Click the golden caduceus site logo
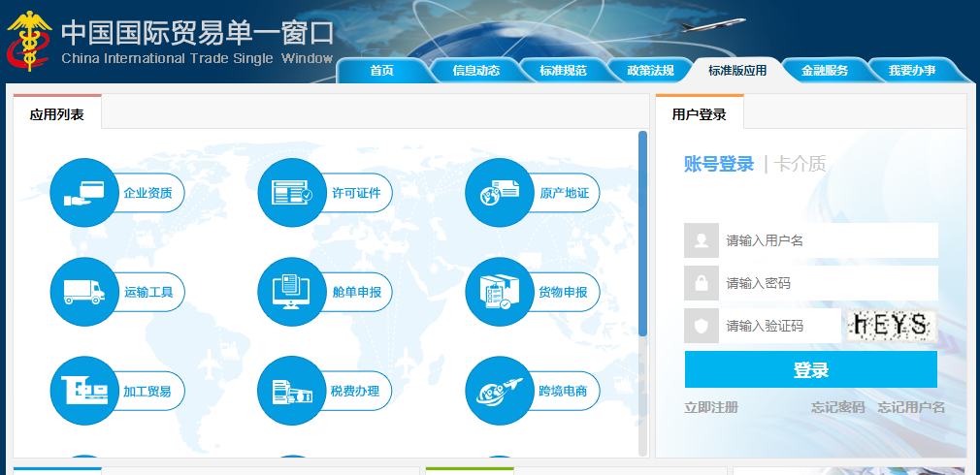The height and width of the screenshot is (475, 980). click(x=28, y=40)
